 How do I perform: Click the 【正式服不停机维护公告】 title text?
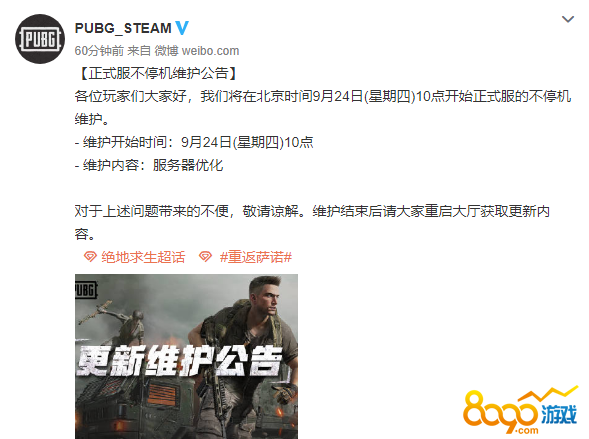158,73
